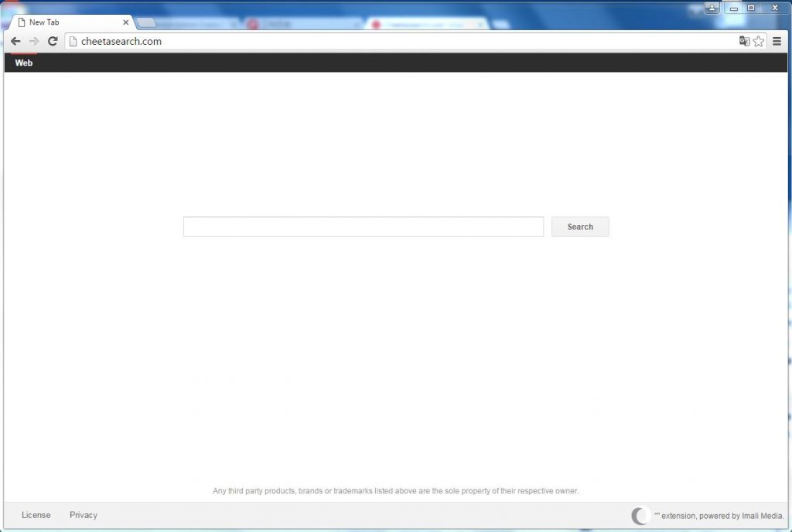Open the License link
792x532 pixels.
36,515
